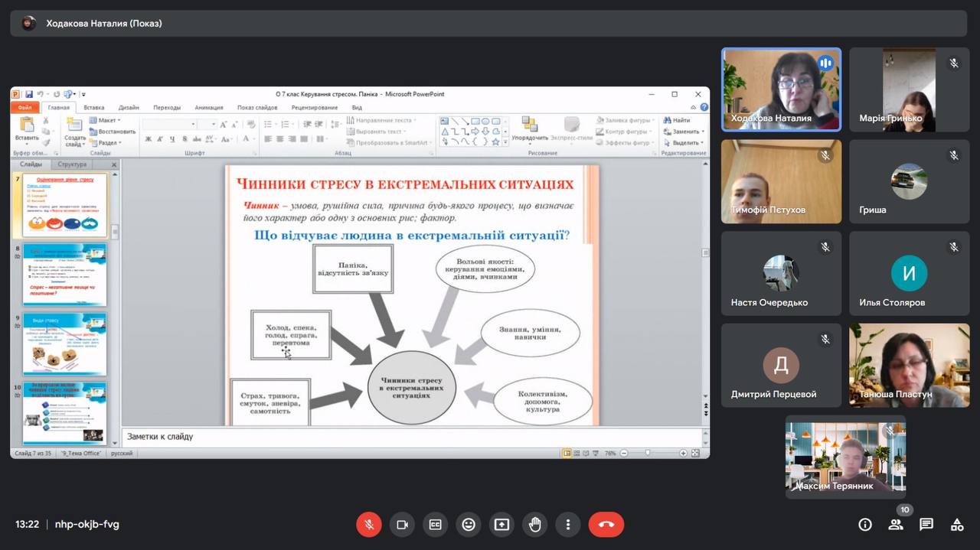Click the Упорядочить arrange button
This screenshot has width=980, height=550.
pyautogui.click(x=530, y=129)
